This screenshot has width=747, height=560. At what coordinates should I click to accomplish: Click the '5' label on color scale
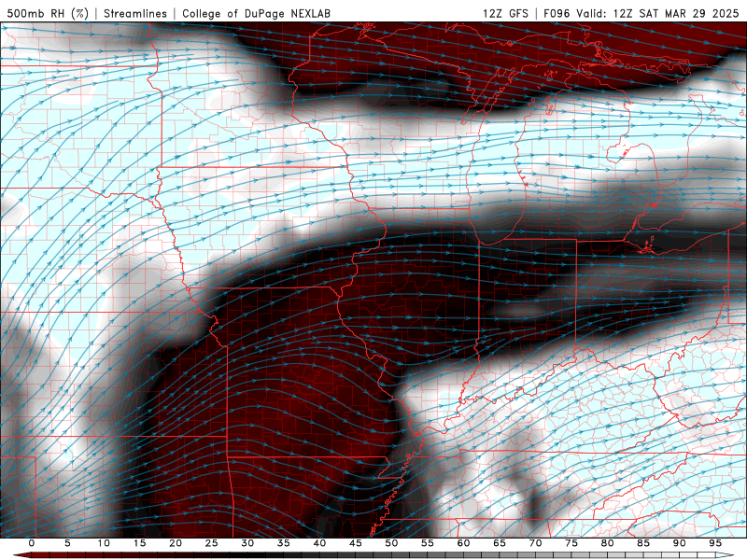coord(67,543)
